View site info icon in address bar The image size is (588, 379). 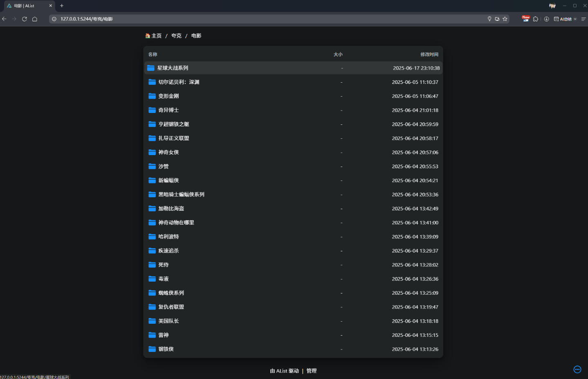[54, 19]
